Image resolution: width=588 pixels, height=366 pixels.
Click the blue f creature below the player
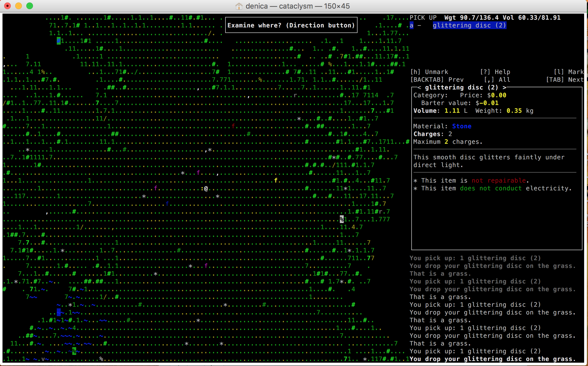[x=167, y=204]
